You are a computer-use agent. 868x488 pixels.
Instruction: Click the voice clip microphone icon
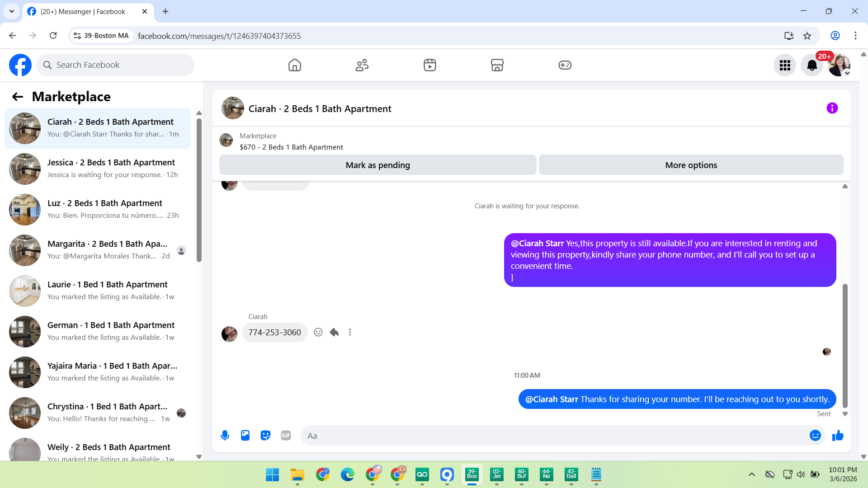225,436
